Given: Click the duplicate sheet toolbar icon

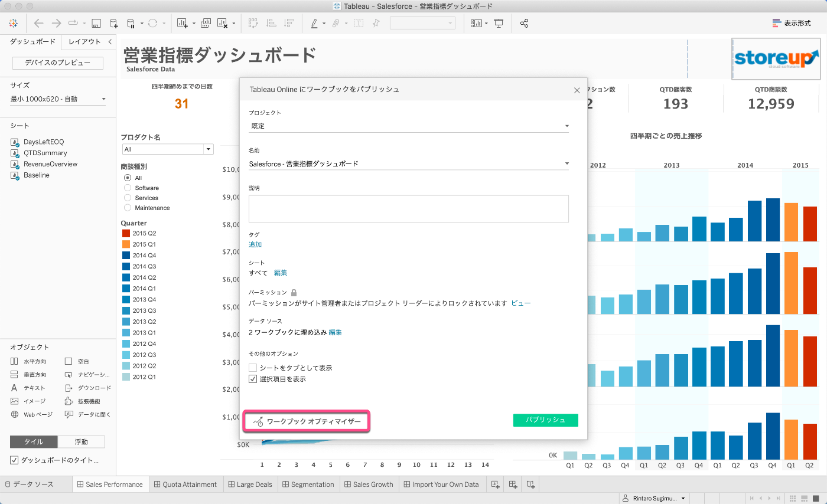Looking at the screenshot, I should [x=206, y=24].
